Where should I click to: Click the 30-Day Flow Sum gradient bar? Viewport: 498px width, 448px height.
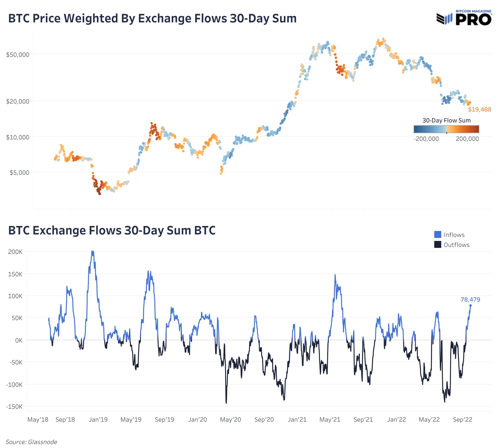pyautogui.click(x=446, y=129)
